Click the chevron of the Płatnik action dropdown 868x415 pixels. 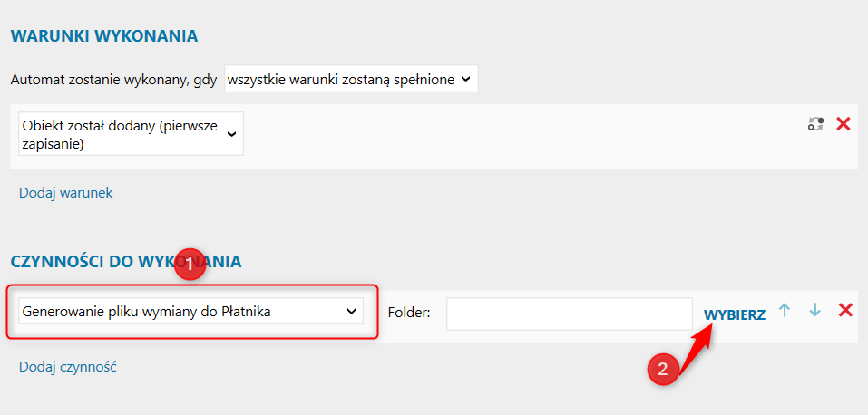coord(351,312)
